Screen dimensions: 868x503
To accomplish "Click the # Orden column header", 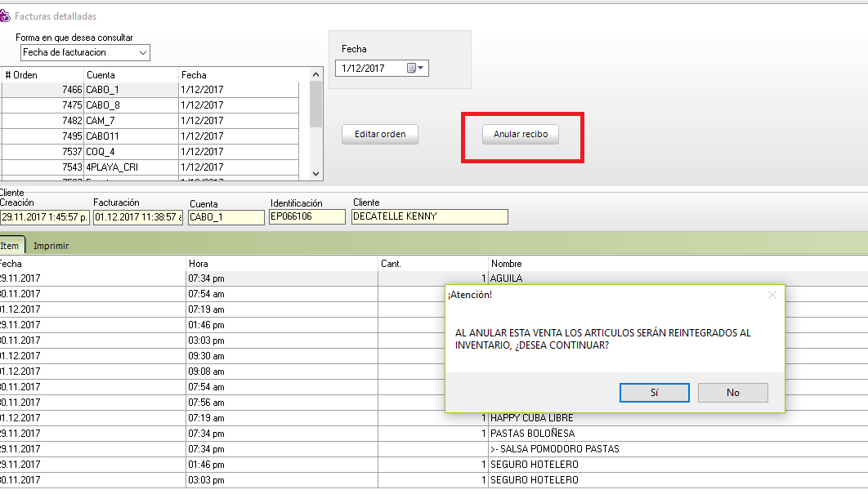I will 41,75.
